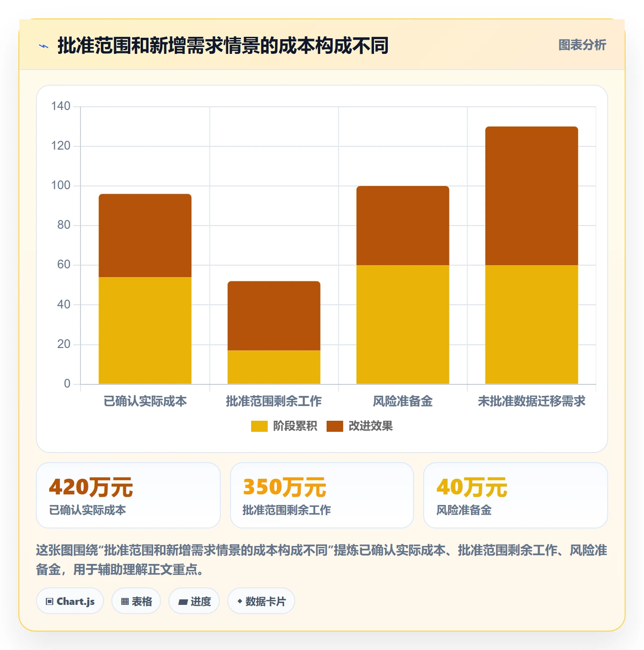Image resolution: width=644 pixels, height=650 pixels.
Task: Click the lightning icon beside the title
Action: [x=44, y=46]
